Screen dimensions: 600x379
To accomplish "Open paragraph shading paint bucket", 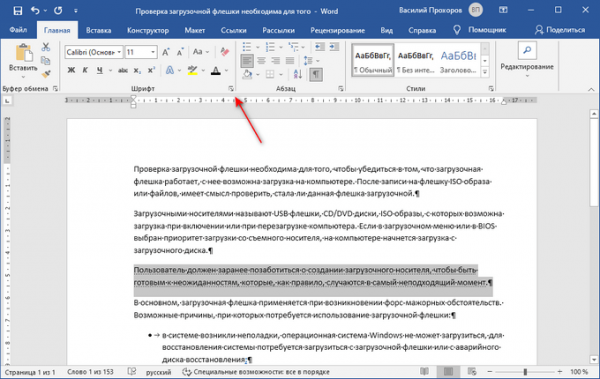I will pyautogui.click(x=247, y=74).
